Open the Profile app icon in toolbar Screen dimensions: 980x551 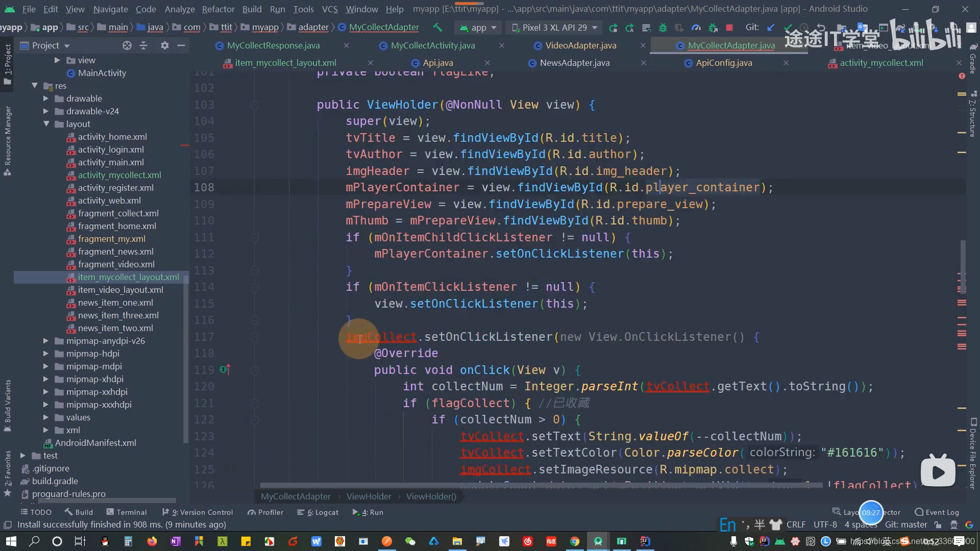[696, 28]
